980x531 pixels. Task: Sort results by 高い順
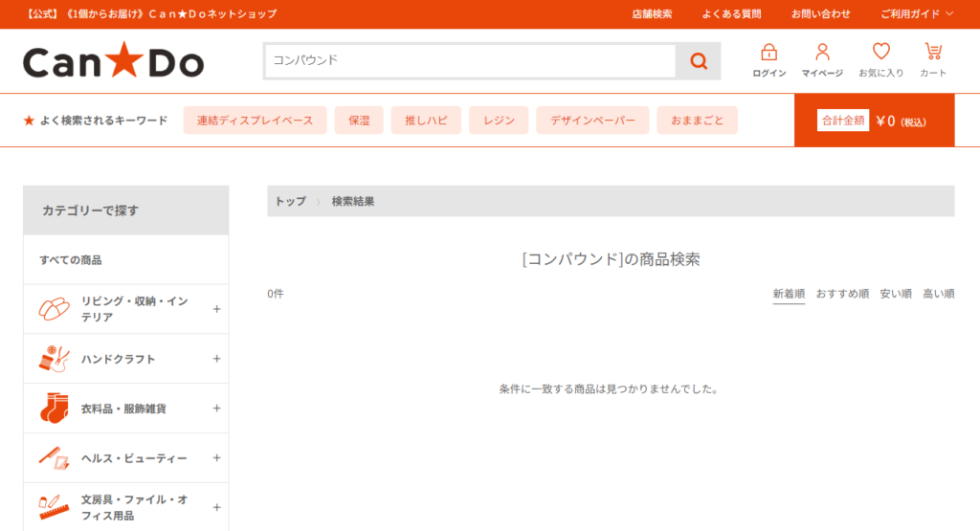coord(938,294)
